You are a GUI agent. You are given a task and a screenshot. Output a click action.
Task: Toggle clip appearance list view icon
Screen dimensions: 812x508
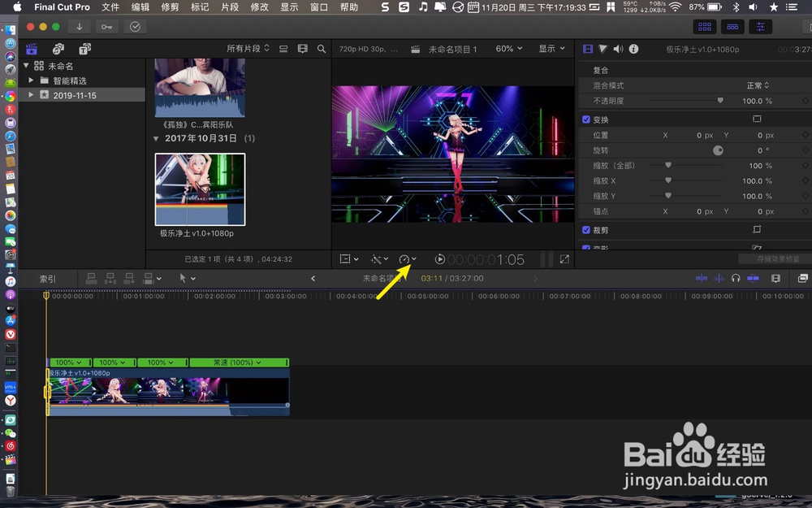[283, 49]
